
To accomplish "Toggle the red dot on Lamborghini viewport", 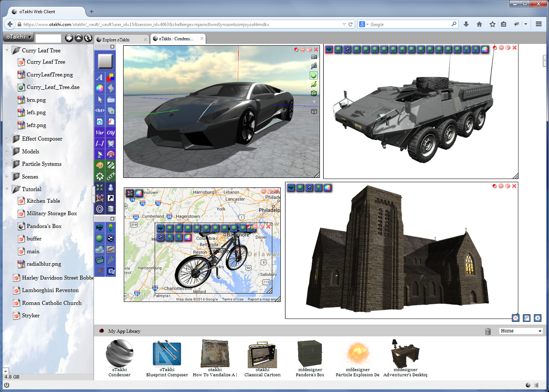I will click(x=296, y=50).
